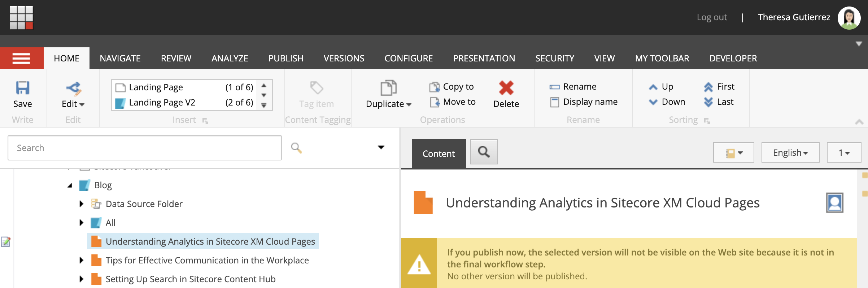868x288 pixels.
Task: Switch to the PUBLISH ribbon tab
Action: [x=286, y=58]
